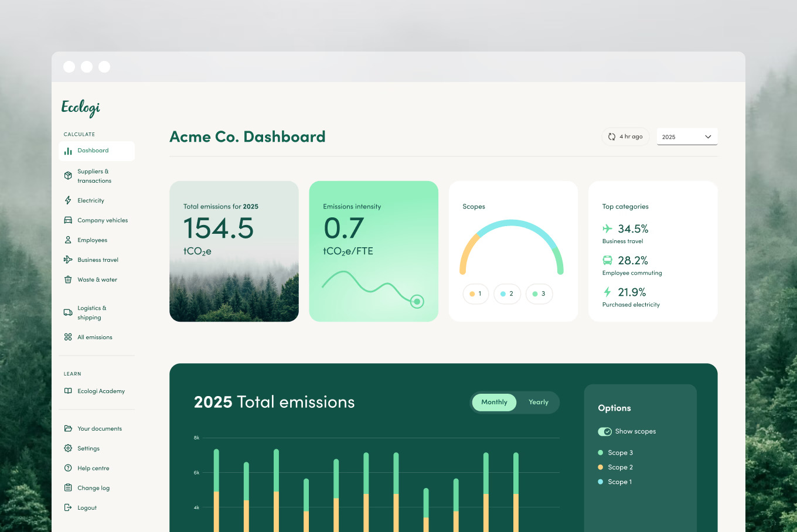Image resolution: width=797 pixels, height=532 pixels.
Task: Click the end point marker on intensity line
Action: [x=417, y=302]
